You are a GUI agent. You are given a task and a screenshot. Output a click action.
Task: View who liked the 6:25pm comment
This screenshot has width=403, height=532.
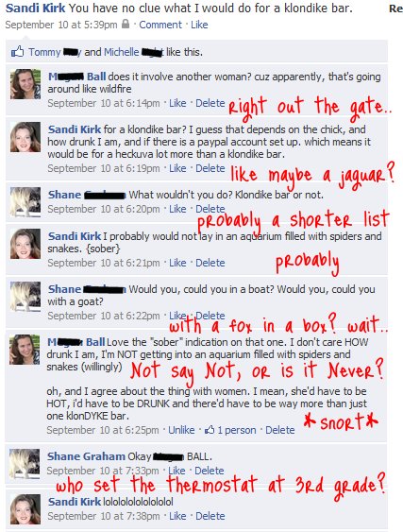(x=237, y=430)
